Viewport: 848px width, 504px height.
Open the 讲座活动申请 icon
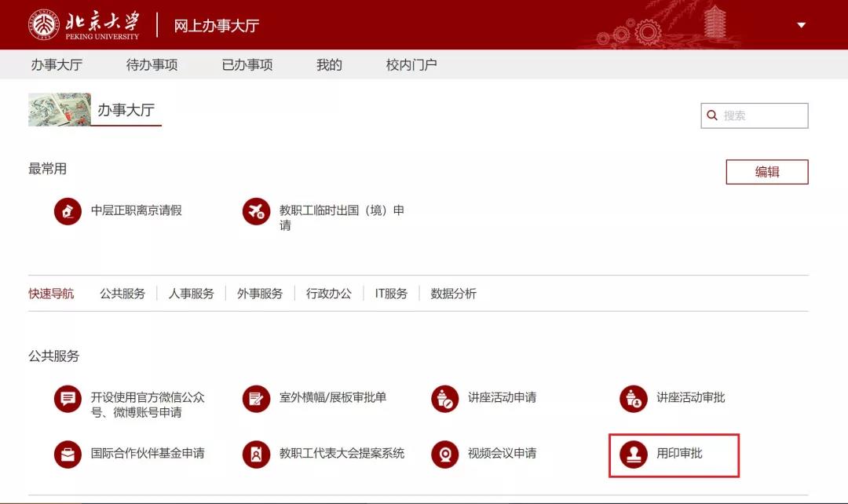[x=444, y=399]
